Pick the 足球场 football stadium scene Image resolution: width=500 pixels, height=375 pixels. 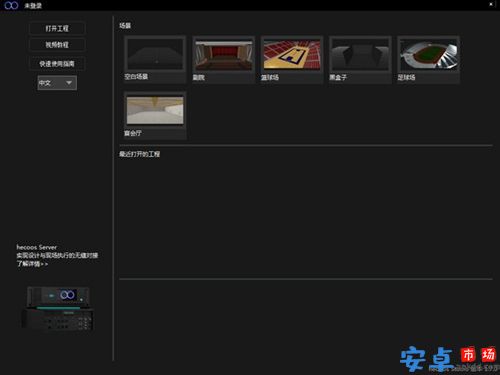pos(428,59)
